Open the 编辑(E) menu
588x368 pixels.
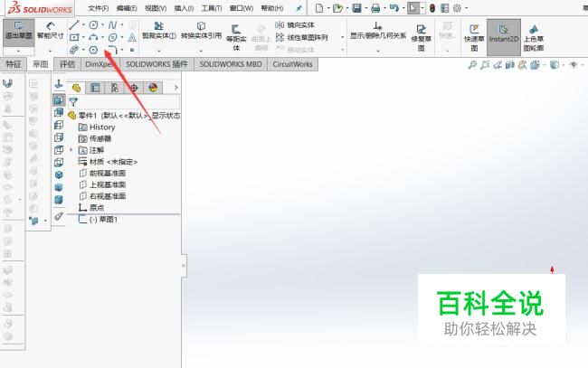pyautogui.click(x=127, y=8)
